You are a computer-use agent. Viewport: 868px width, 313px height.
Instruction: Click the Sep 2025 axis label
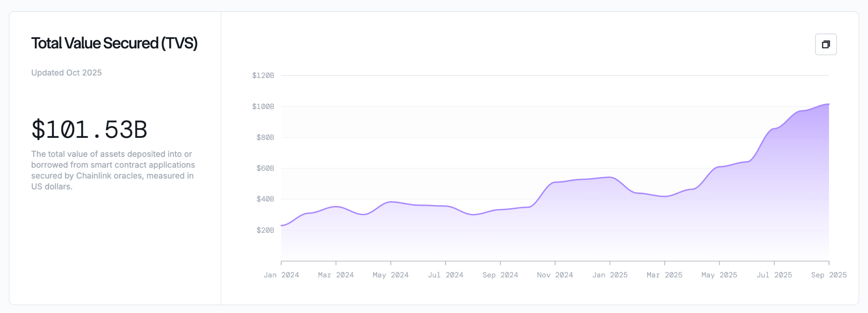pos(829,275)
